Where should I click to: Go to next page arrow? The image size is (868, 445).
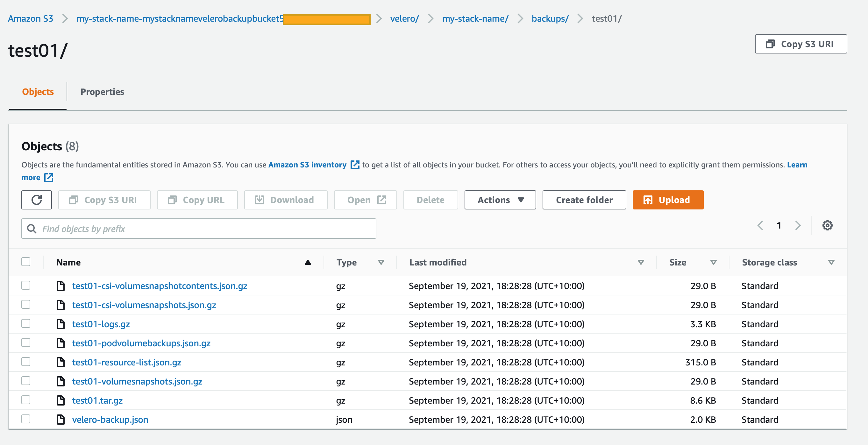pyautogui.click(x=798, y=225)
